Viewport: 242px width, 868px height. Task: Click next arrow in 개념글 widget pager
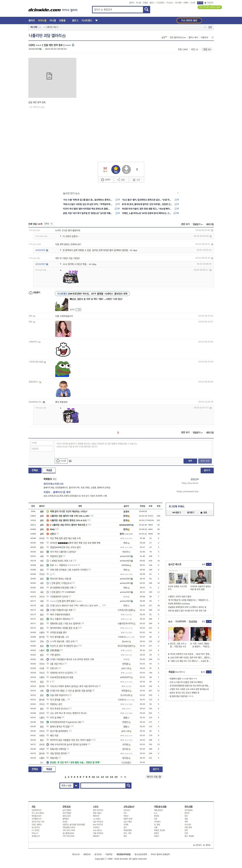(210, 672)
